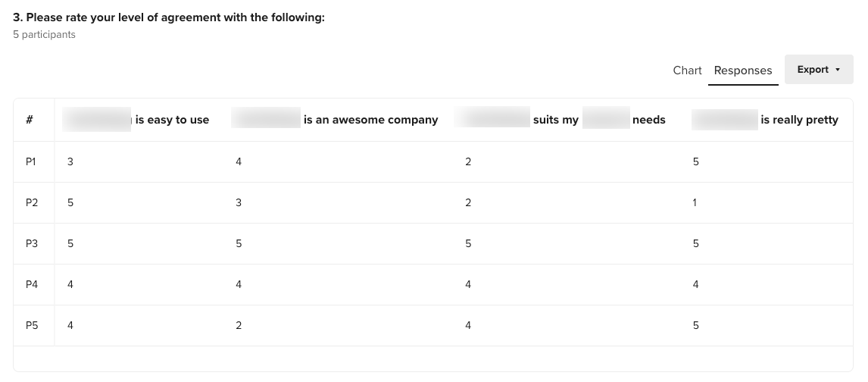Image resolution: width=868 pixels, height=382 pixels.
Task: Switch to the Chart tab
Action: tap(687, 70)
